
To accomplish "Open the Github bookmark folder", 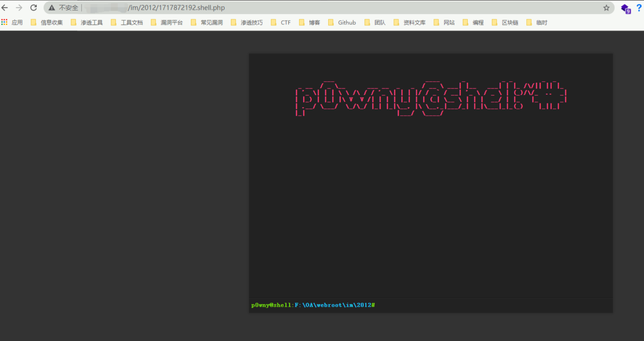I will [x=342, y=22].
